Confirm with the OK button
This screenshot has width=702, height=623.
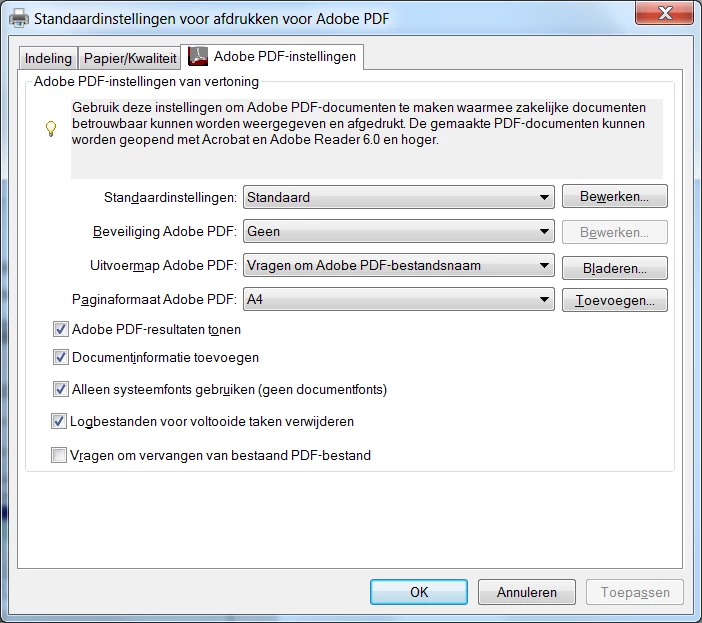(419, 592)
